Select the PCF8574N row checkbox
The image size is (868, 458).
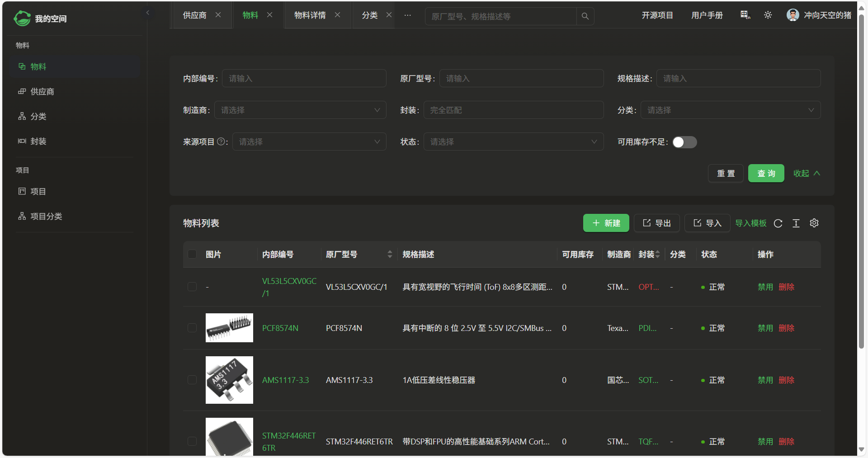point(192,328)
